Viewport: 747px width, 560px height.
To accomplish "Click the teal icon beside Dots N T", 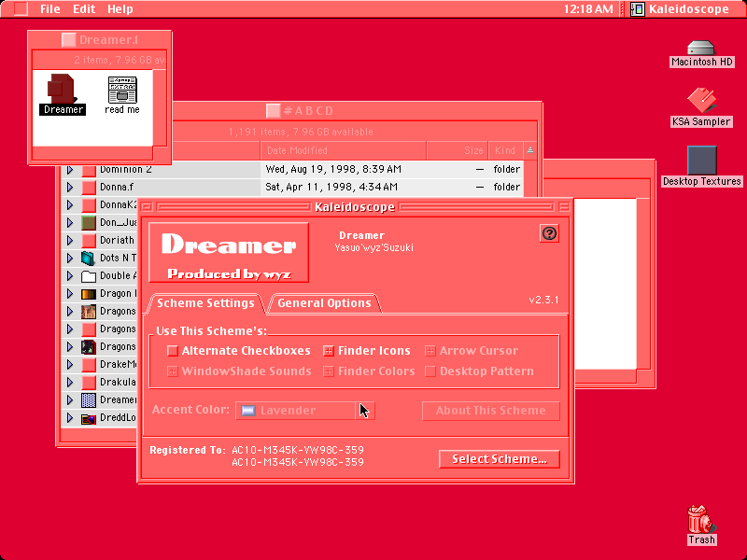I will [89, 259].
